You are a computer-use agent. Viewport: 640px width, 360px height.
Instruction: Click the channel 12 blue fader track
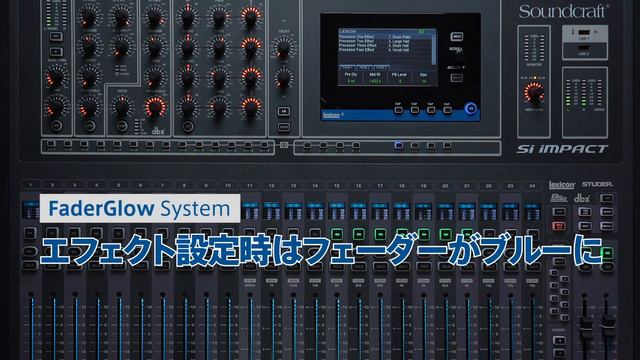click(x=273, y=329)
